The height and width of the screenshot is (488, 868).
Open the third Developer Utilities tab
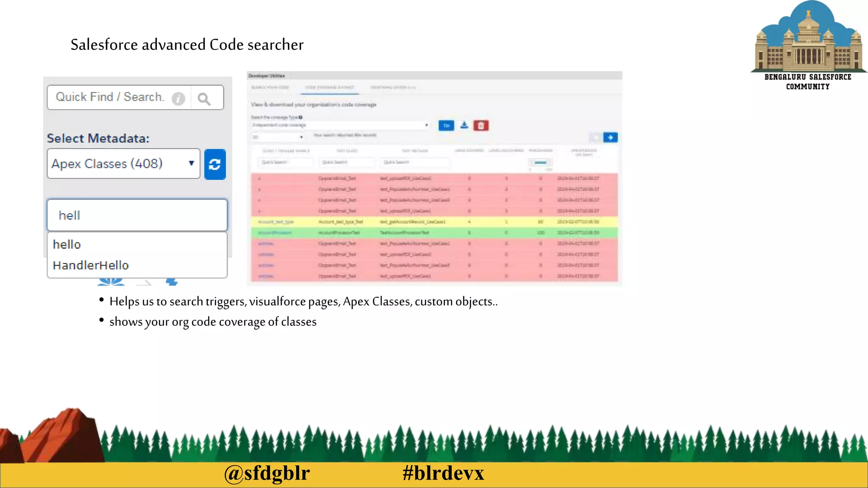(393, 87)
